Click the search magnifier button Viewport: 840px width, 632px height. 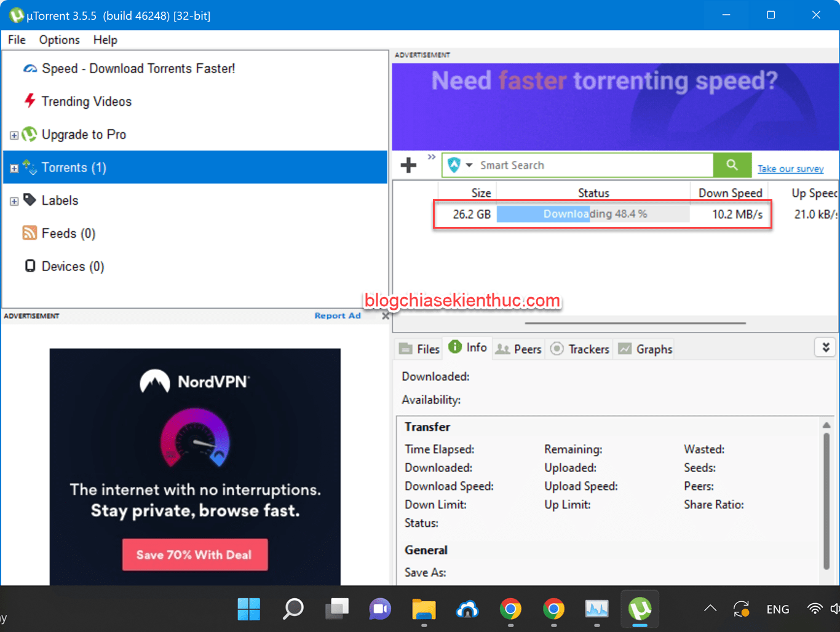click(732, 165)
